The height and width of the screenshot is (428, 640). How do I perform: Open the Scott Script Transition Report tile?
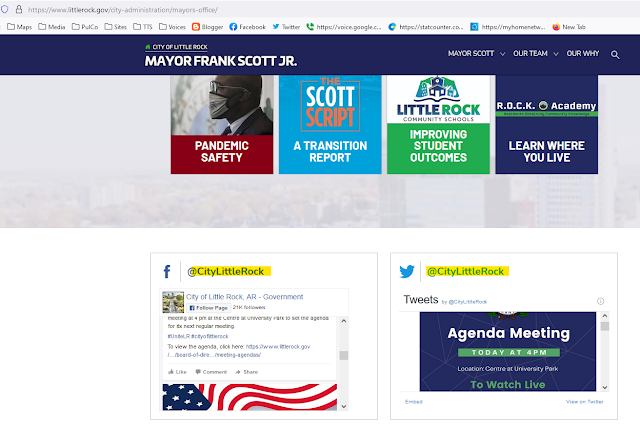point(330,124)
